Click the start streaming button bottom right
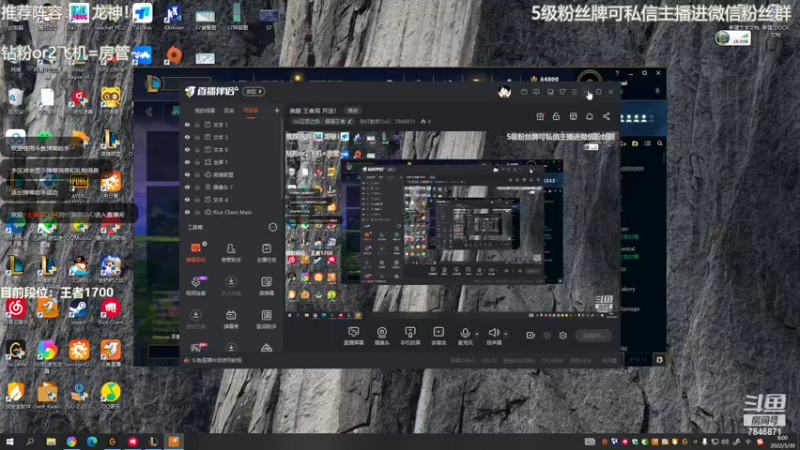Viewport: 800px width, 450px height. (x=593, y=335)
